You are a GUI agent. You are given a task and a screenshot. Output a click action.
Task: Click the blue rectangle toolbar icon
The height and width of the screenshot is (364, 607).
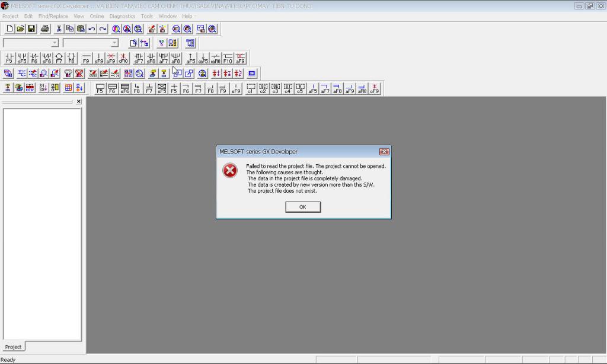click(x=251, y=73)
